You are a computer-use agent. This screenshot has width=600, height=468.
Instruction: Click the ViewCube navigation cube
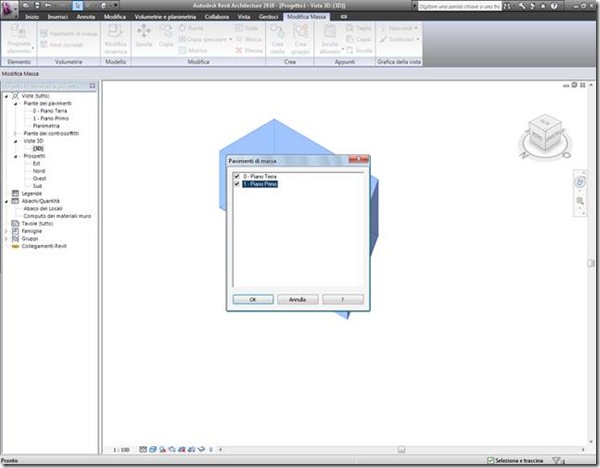[545, 134]
